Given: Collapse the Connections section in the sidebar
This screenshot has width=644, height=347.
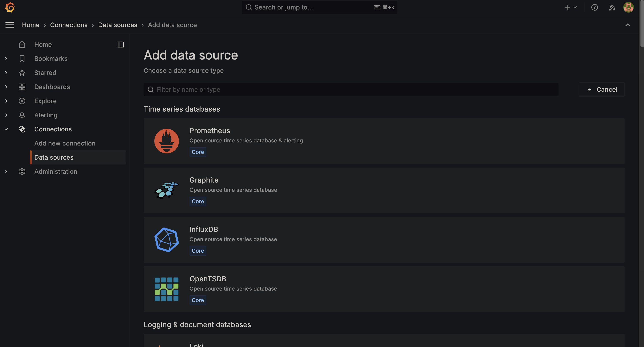Looking at the screenshot, I should tap(6, 129).
